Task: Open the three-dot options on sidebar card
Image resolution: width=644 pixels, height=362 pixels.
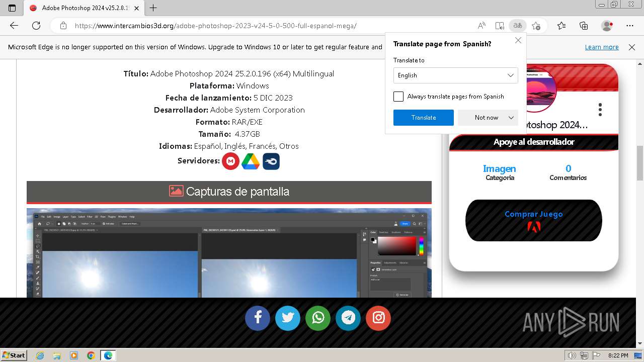Action: (600, 110)
